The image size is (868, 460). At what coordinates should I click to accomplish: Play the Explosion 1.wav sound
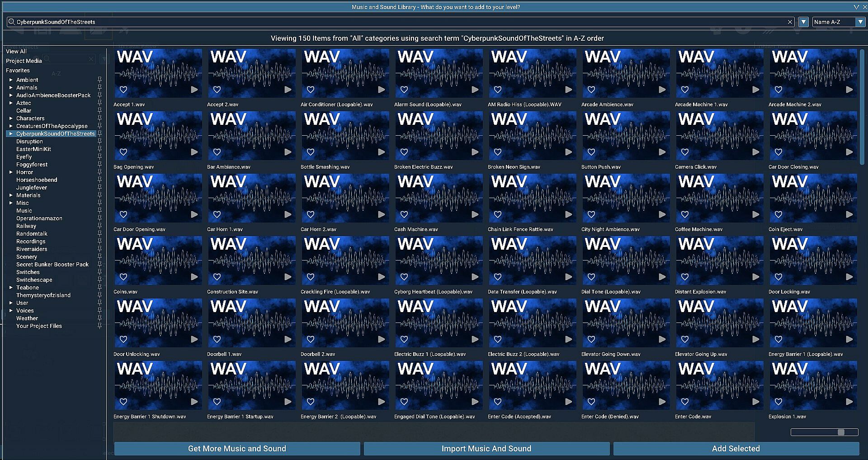tap(849, 402)
